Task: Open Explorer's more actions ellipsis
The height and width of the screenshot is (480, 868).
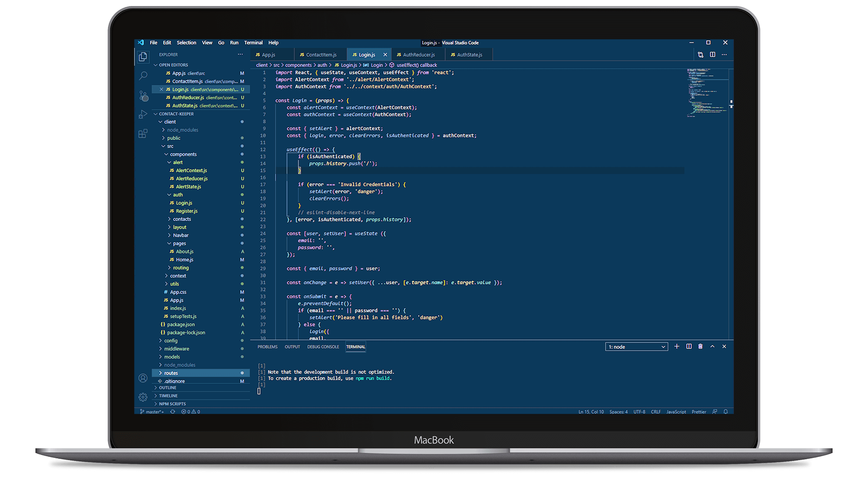Action: coord(240,55)
